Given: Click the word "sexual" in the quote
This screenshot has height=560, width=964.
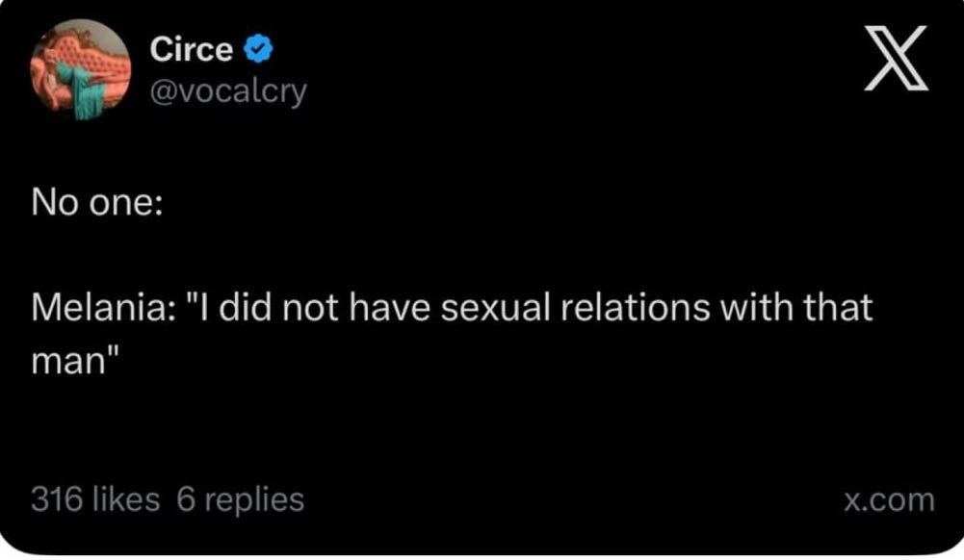Looking at the screenshot, I should (x=506, y=309).
